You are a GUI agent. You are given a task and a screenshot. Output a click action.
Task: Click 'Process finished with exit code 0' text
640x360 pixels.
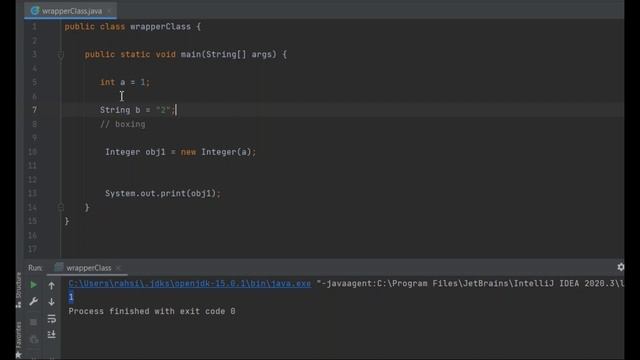(152, 311)
